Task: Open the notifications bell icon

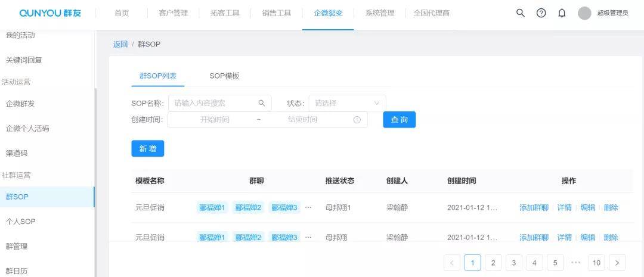Action: [562, 13]
